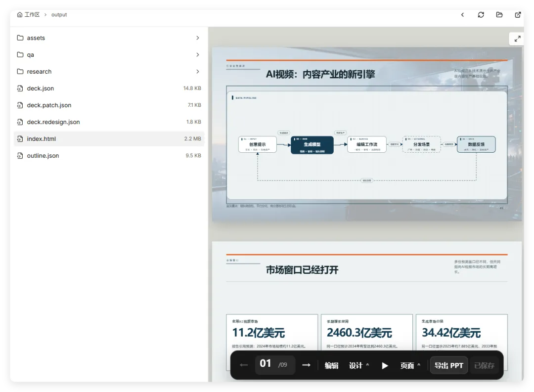Click the file icon next to deck.redesign.json
Screen dimensions: 534x392
tap(20, 122)
